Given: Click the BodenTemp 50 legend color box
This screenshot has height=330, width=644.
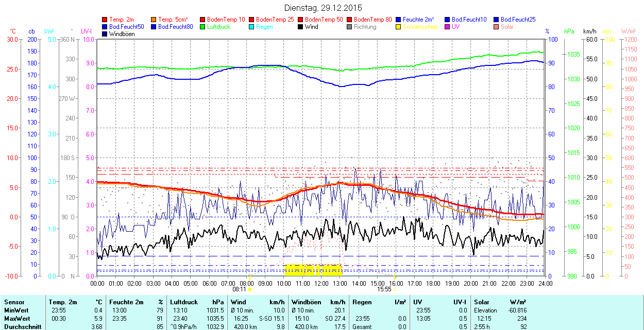Looking at the screenshot, I should 300,20.
